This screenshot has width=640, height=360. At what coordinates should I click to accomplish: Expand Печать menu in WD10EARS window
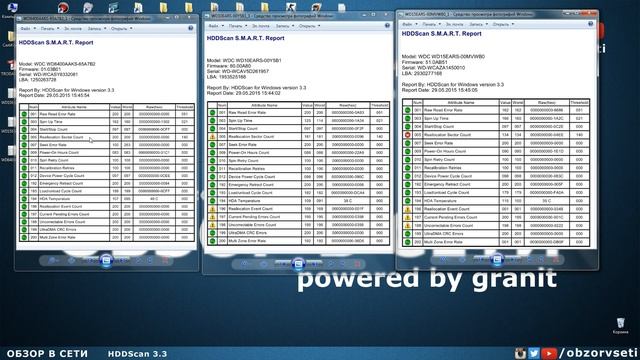click(x=238, y=26)
